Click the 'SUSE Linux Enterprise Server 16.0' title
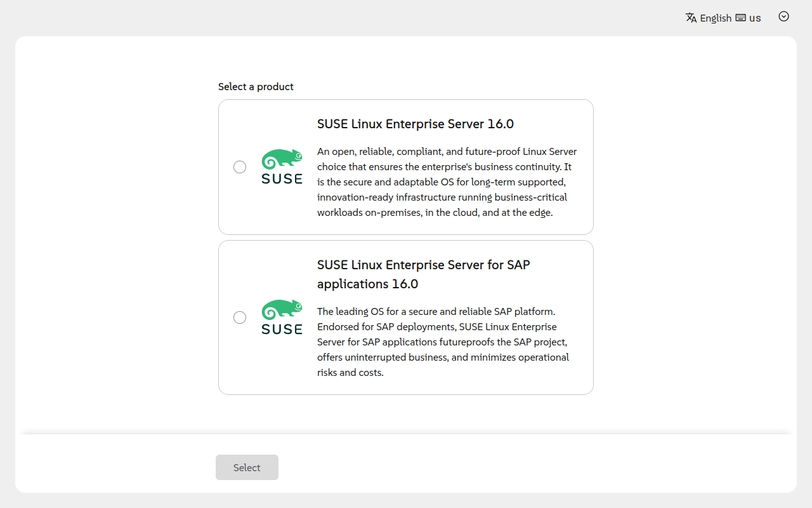812x508 pixels. coord(416,124)
